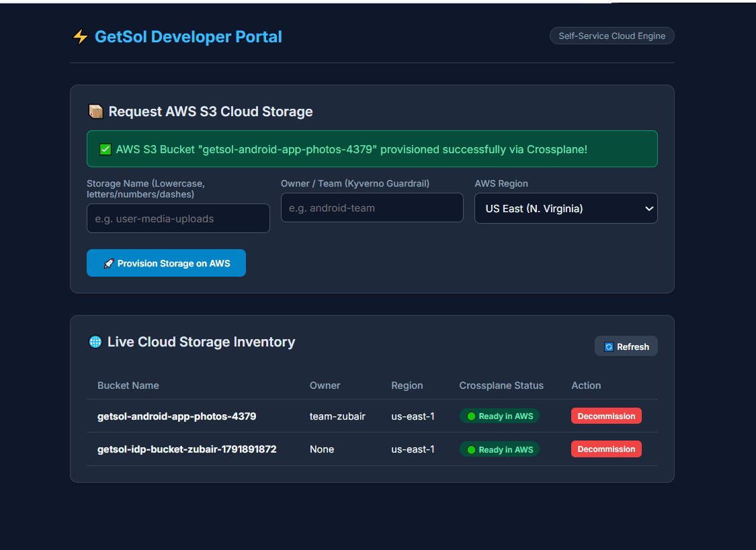
Task: Click the Bucket Name column header
Action: 128,385
